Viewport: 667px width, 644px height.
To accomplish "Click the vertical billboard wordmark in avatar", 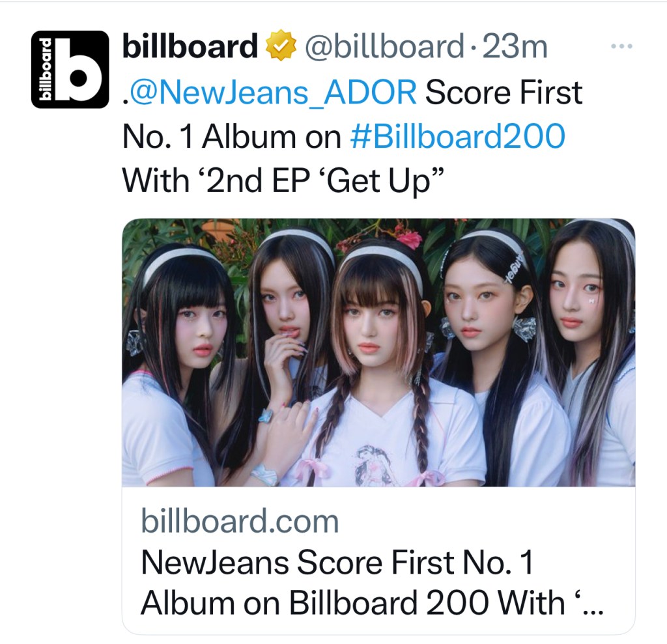I will click(x=45, y=69).
